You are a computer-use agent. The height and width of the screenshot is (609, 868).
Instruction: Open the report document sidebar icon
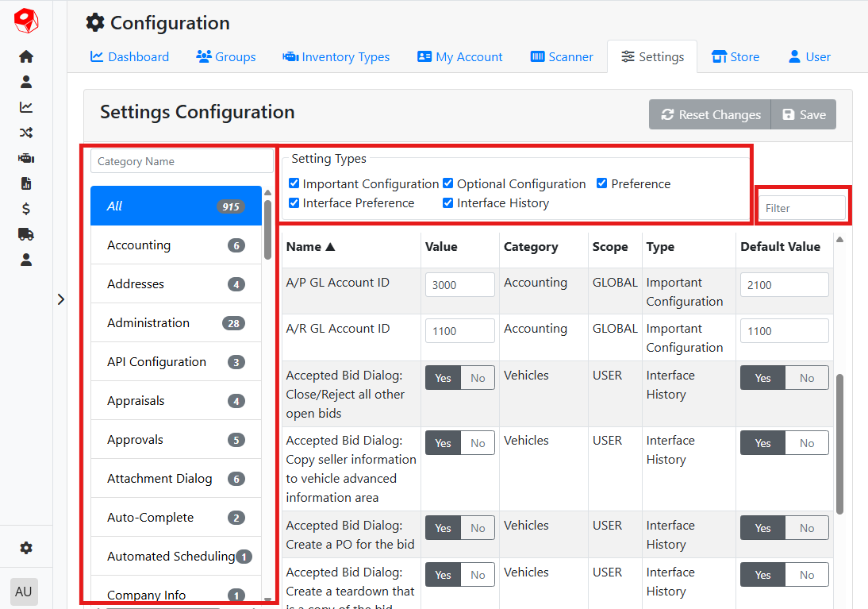click(26, 183)
